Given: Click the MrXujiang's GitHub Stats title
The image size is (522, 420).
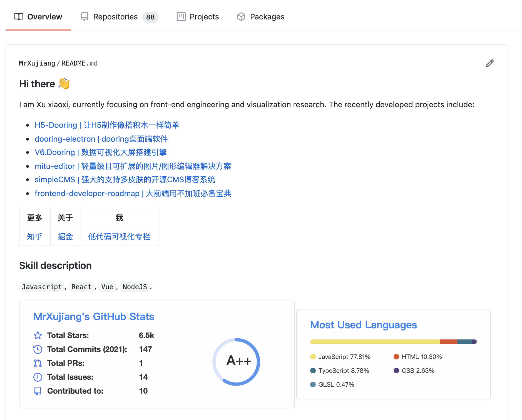Looking at the screenshot, I should tap(94, 316).
